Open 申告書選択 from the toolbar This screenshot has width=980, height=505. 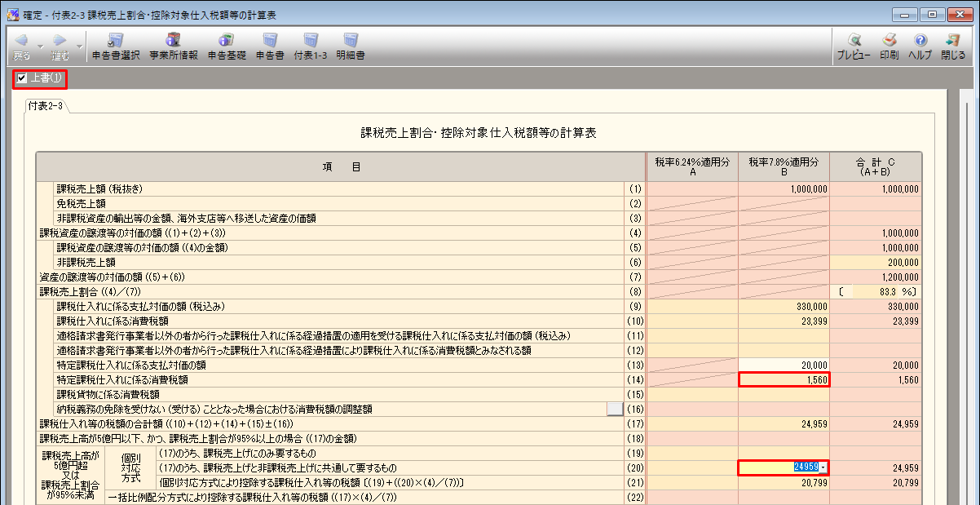coord(116,47)
